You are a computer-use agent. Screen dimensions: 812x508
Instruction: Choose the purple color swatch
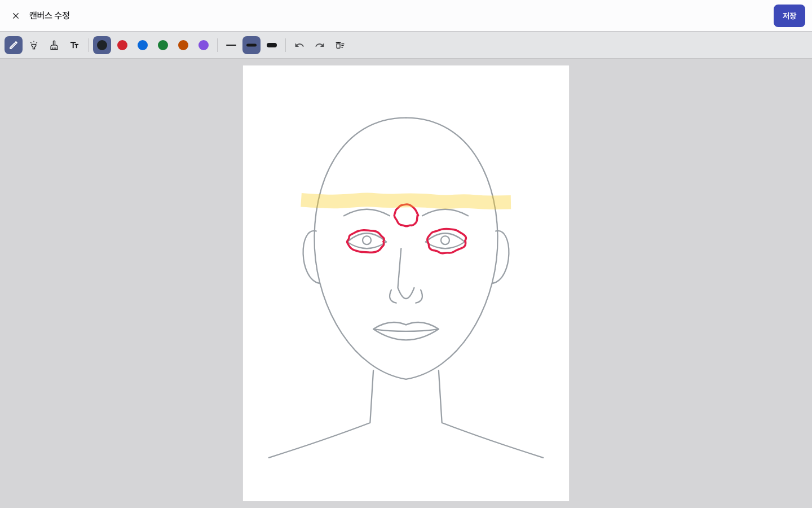204,45
